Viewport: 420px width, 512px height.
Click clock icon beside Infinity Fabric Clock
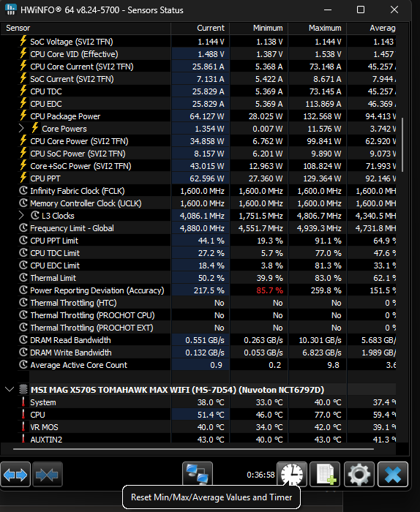23,190
